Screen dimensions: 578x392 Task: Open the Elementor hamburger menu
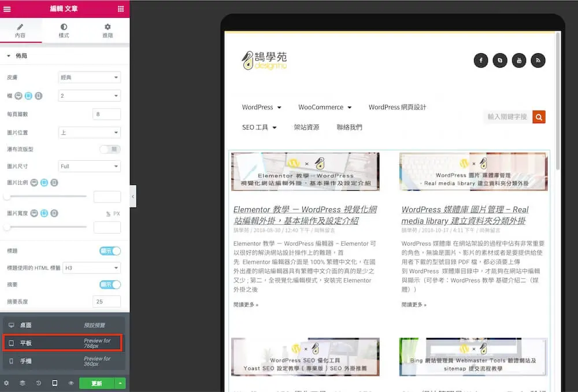point(7,9)
